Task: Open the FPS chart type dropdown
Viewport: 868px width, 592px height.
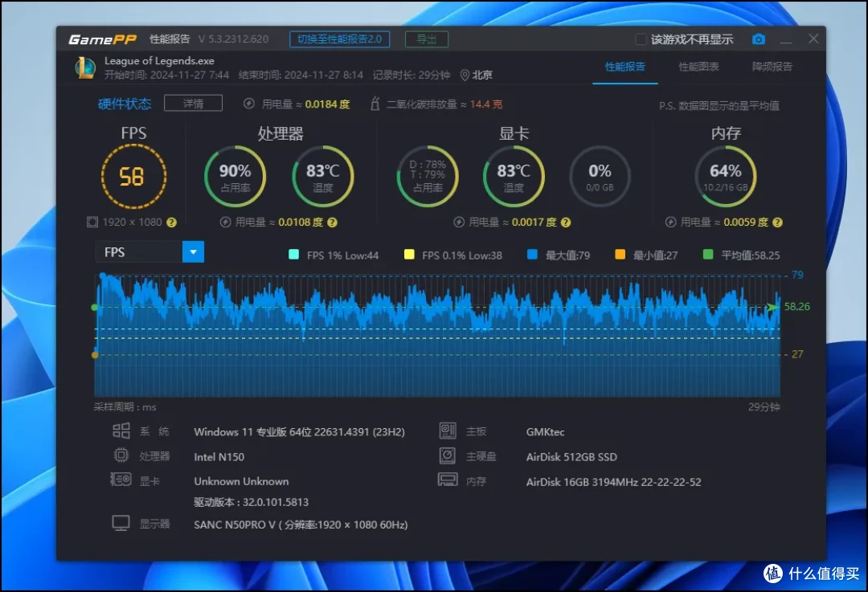Action: 193,252
